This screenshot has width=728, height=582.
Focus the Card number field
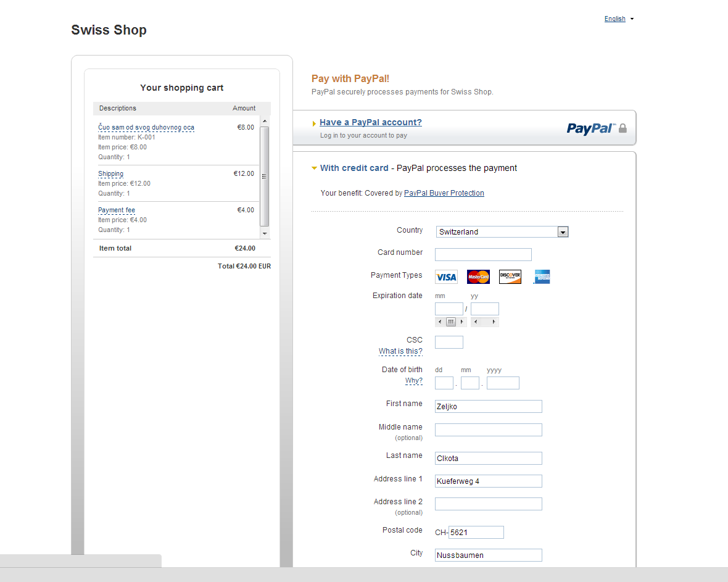[483, 254]
